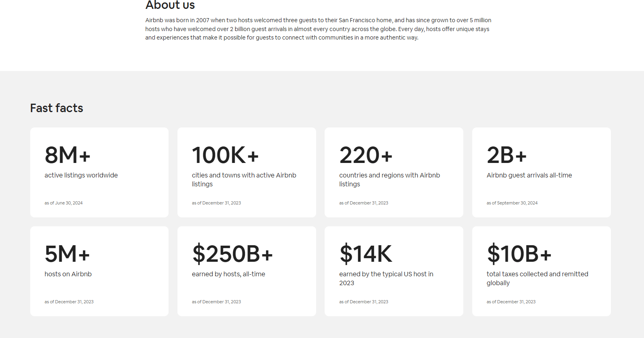The width and height of the screenshot is (644, 338).
Task: Click "earned by hosts, all-time" text
Action: [x=228, y=274]
